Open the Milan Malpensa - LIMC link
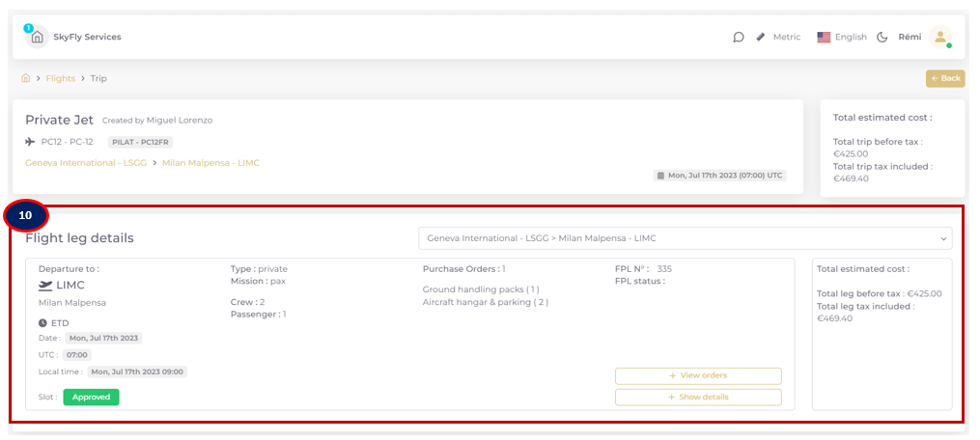980x440 pixels. 210,162
